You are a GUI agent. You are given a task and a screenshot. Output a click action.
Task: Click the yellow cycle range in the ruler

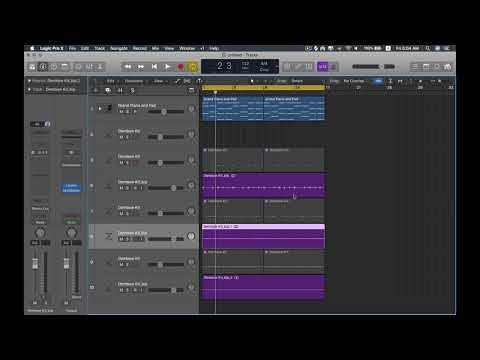coord(263,87)
